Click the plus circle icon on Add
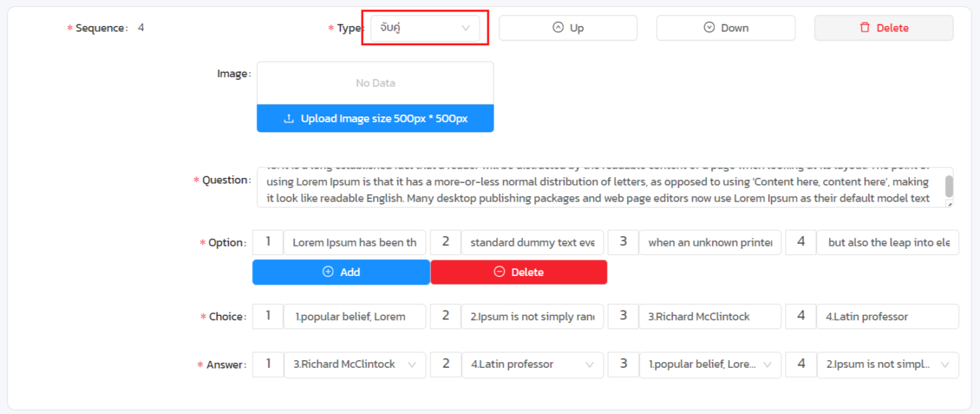980x414 pixels. [x=328, y=272]
